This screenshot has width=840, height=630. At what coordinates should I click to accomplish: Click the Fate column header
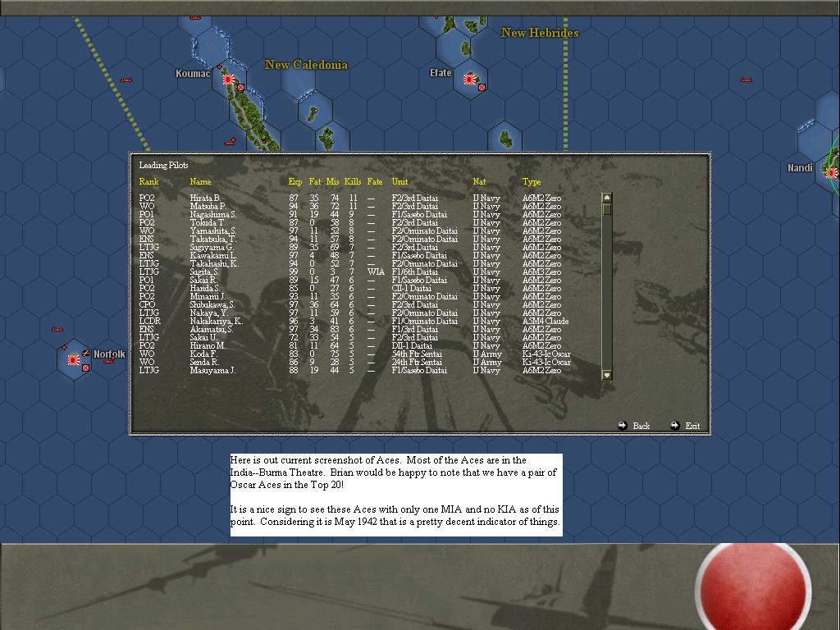pyautogui.click(x=374, y=181)
